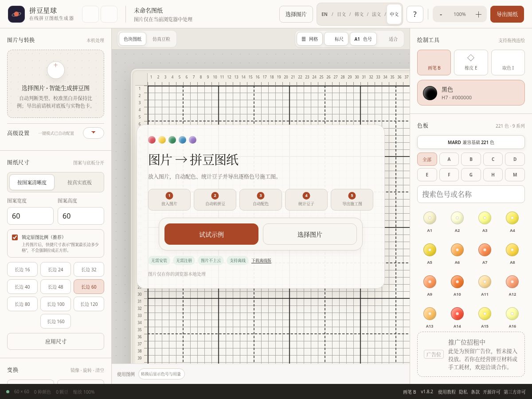Select the 画笔 B pen tool

[x=434, y=63]
